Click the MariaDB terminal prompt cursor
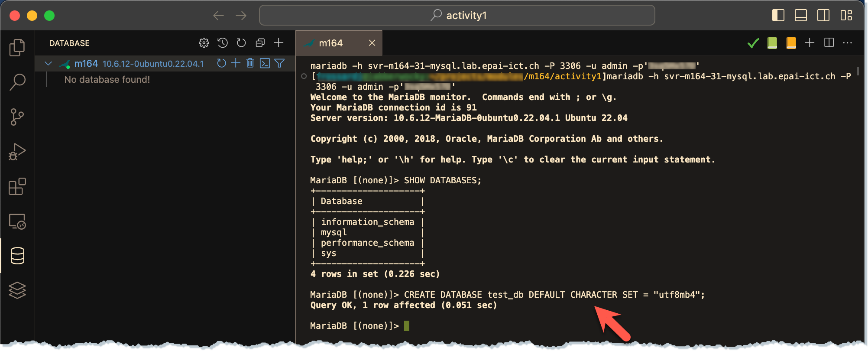This screenshot has width=868, height=351. (x=407, y=326)
